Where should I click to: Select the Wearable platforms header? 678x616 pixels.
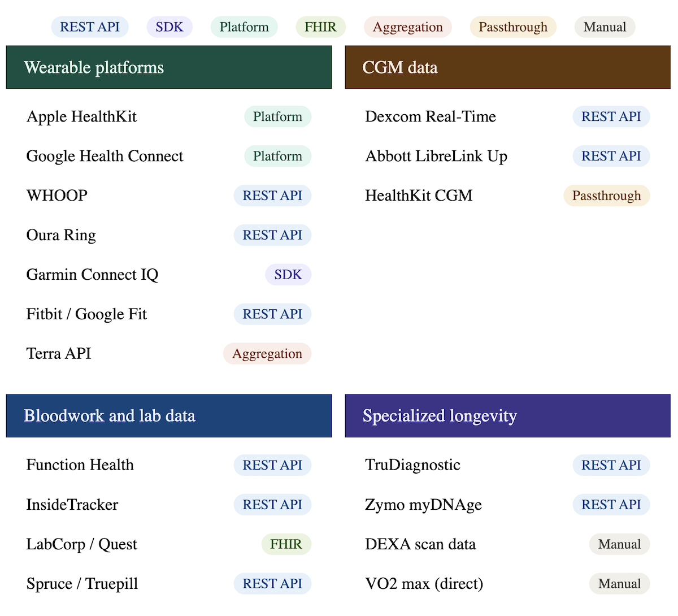point(169,67)
